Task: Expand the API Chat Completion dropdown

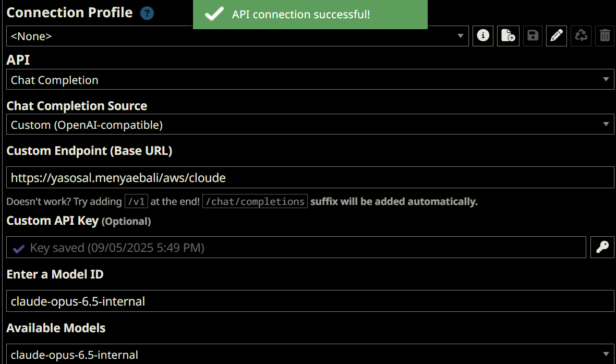Action: pyautogui.click(x=310, y=80)
